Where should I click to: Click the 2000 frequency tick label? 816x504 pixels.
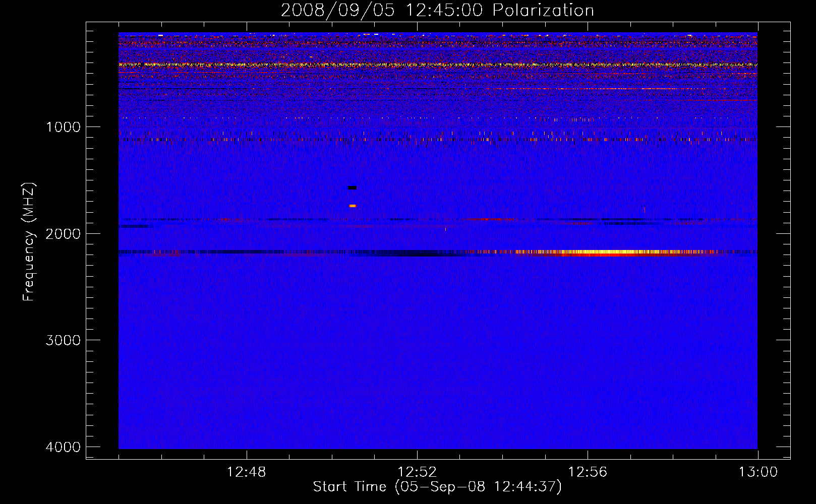coord(63,233)
